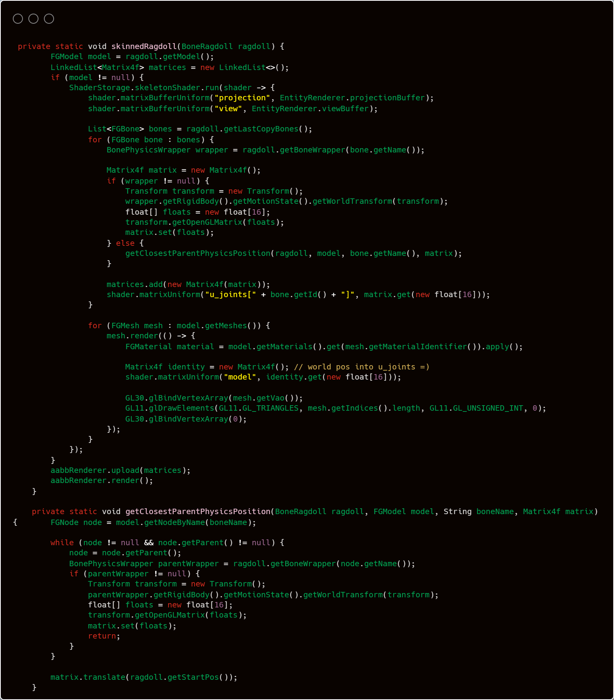This screenshot has height=700, width=614.
Task: Click the first window control circle
Action: (18, 19)
